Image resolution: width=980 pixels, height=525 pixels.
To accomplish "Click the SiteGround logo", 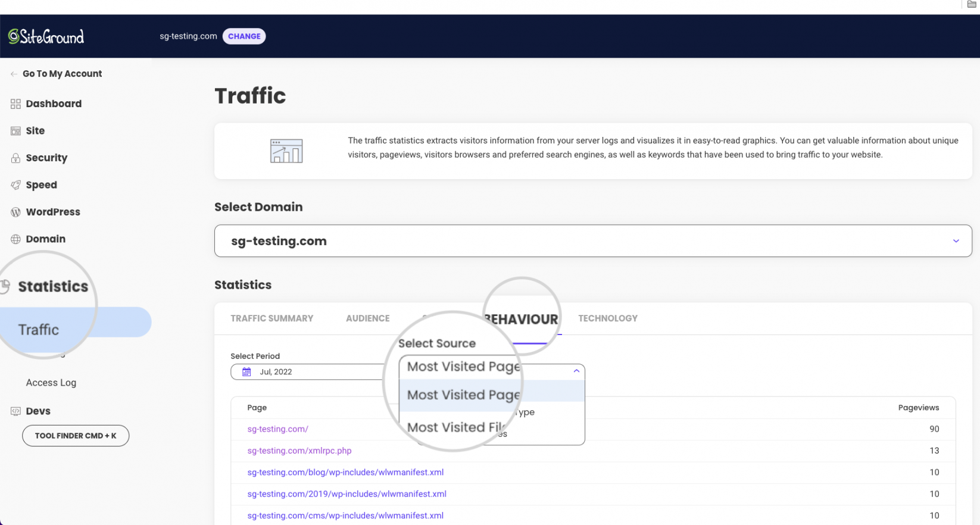I will (x=46, y=36).
